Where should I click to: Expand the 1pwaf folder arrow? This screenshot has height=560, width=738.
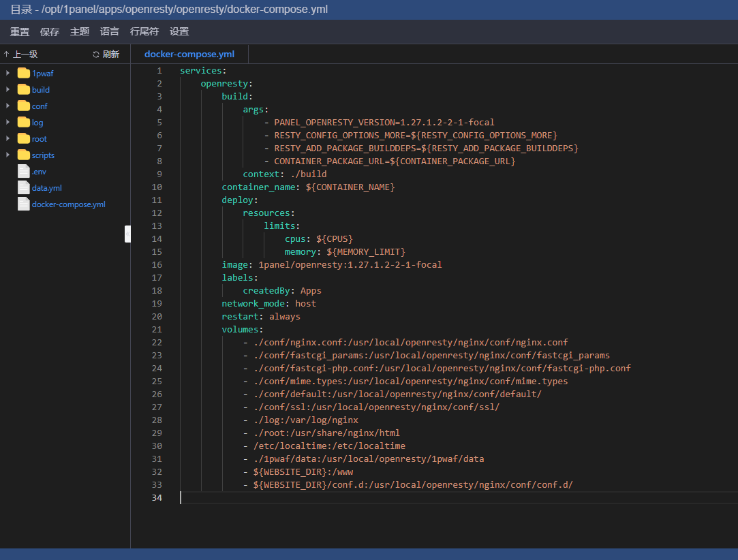[7, 73]
